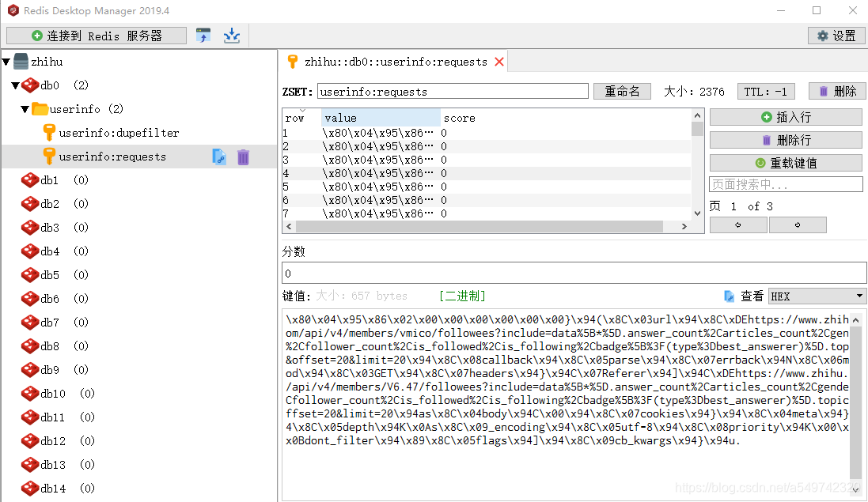Screen dimensions: 868x502
Task: Click the 查看 view icon
Action: (730, 296)
